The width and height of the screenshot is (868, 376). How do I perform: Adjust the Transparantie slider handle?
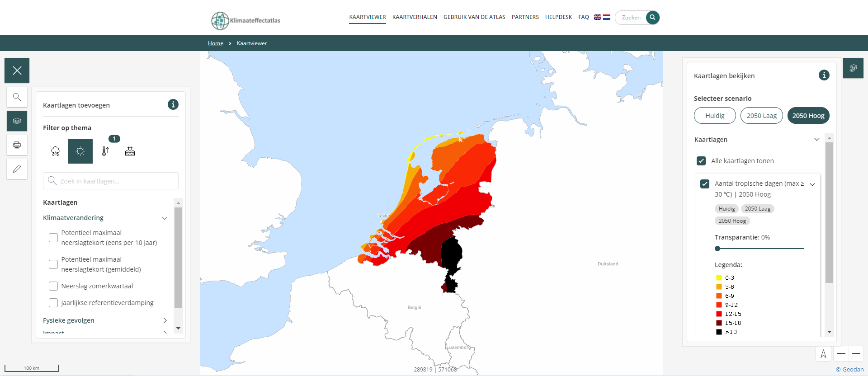(x=717, y=249)
